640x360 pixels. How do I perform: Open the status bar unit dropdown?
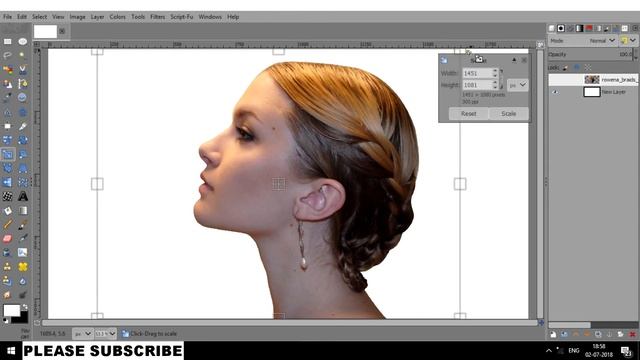pos(82,334)
